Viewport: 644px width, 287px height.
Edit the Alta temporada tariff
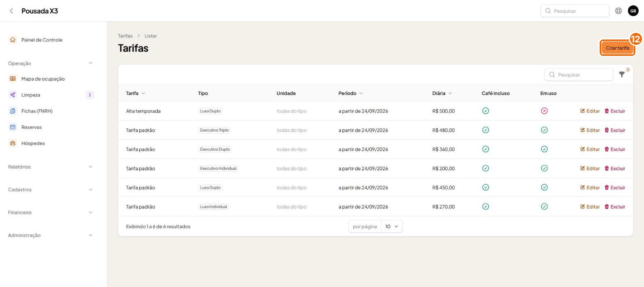[x=590, y=111]
